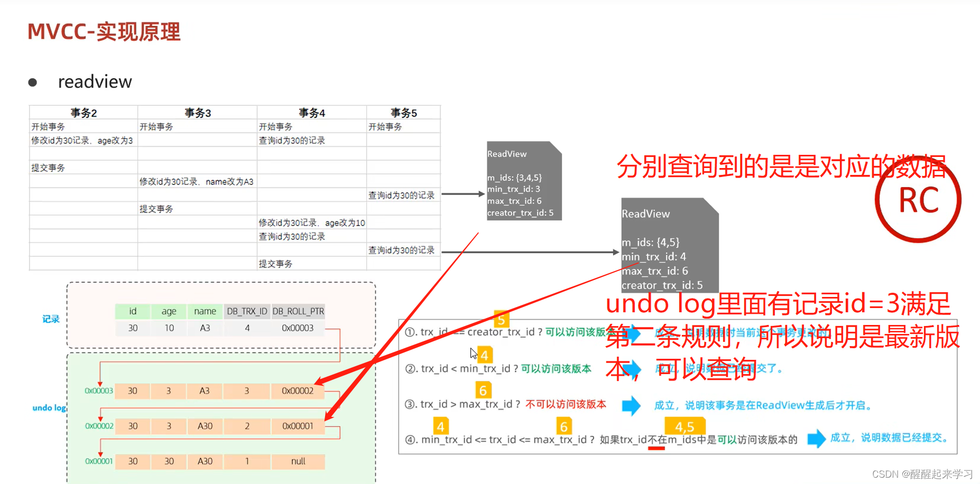Viewport: 980px width, 484px height.
Task: Click the "DB_TRX_ID" column header
Action: [247, 311]
